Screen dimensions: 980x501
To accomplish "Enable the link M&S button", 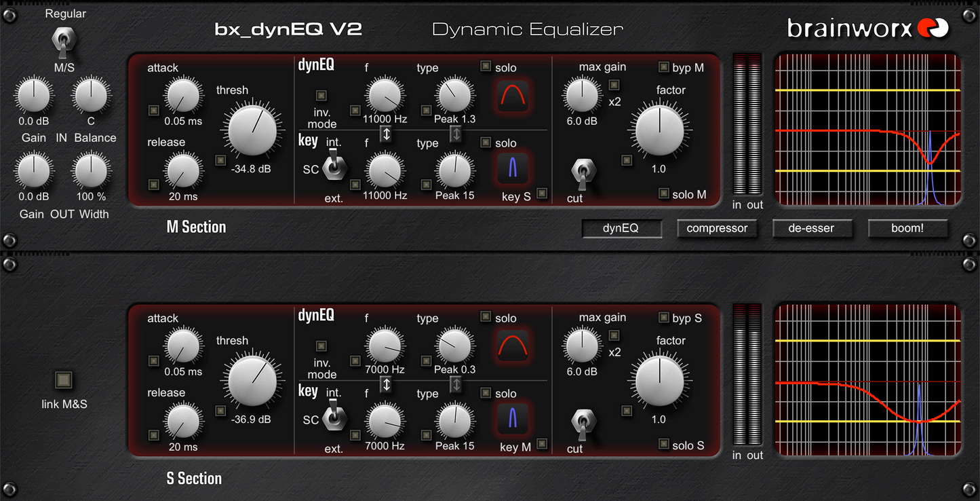I will point(64,381).
